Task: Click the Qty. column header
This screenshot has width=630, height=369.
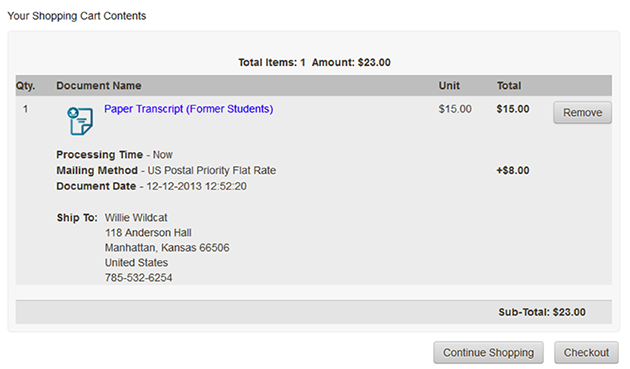Action: pos(25,86)
